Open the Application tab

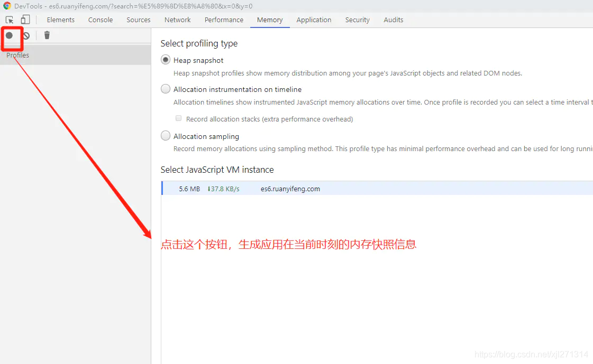click(x=314, y=20)
